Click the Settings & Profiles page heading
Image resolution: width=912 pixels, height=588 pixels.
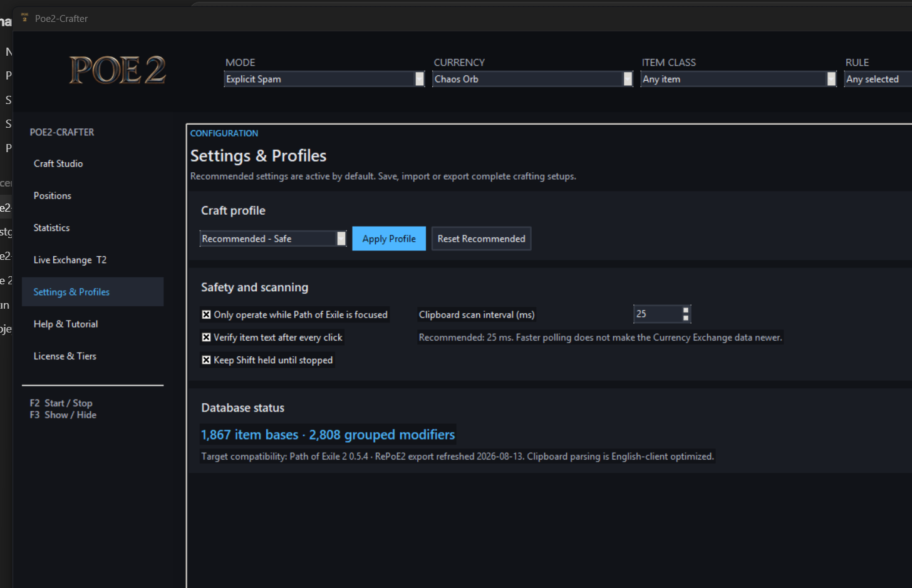(x=258, y=156)
